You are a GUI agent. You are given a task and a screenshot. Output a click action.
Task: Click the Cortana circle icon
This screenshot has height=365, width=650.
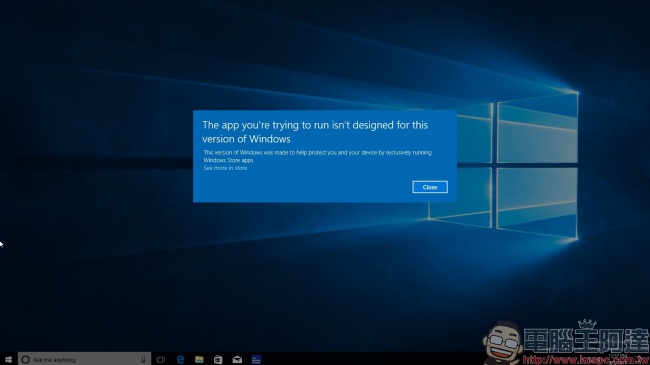coord(26,360)
